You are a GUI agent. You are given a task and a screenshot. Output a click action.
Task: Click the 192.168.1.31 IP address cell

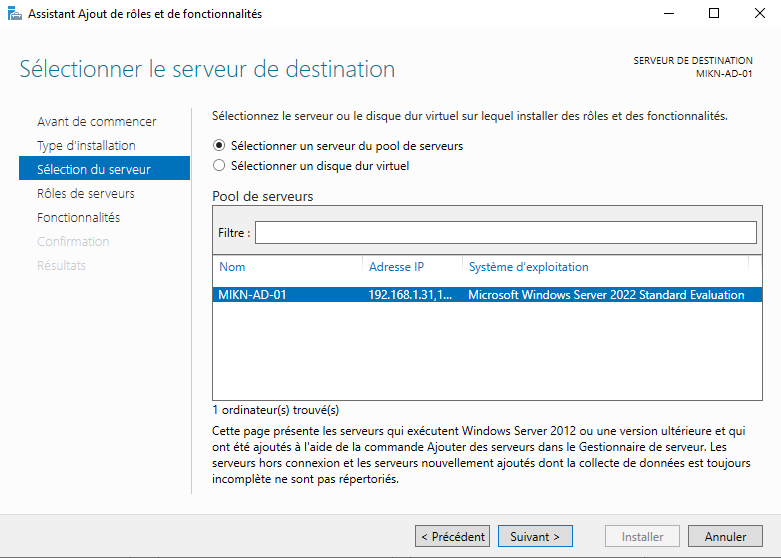point(410,295)
